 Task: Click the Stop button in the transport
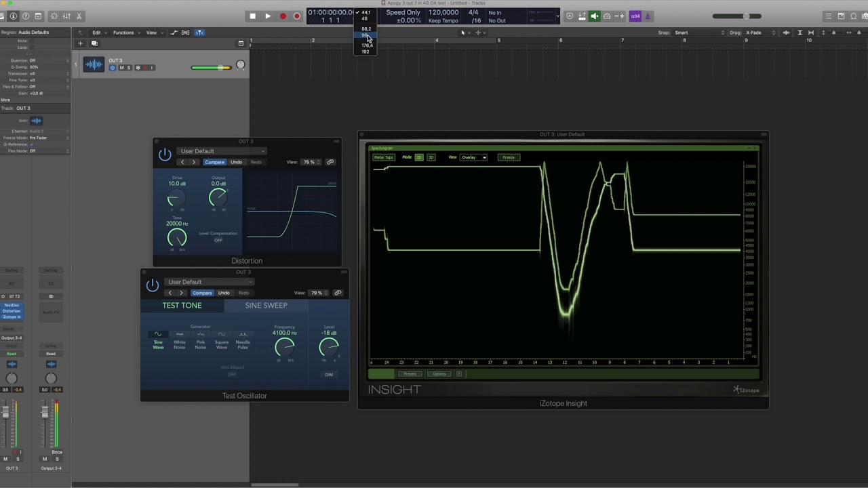pyautogui.click(x=252, y=16)
